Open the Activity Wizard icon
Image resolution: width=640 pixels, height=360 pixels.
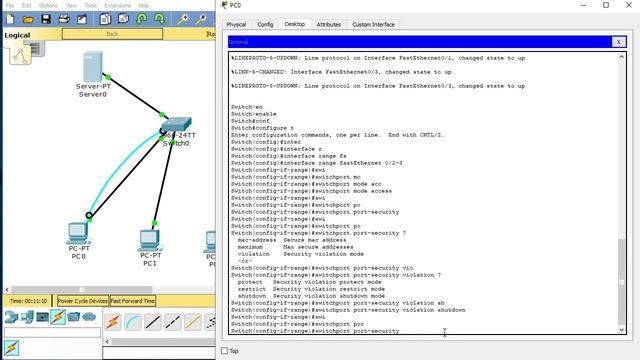click(x=82, y=19)
